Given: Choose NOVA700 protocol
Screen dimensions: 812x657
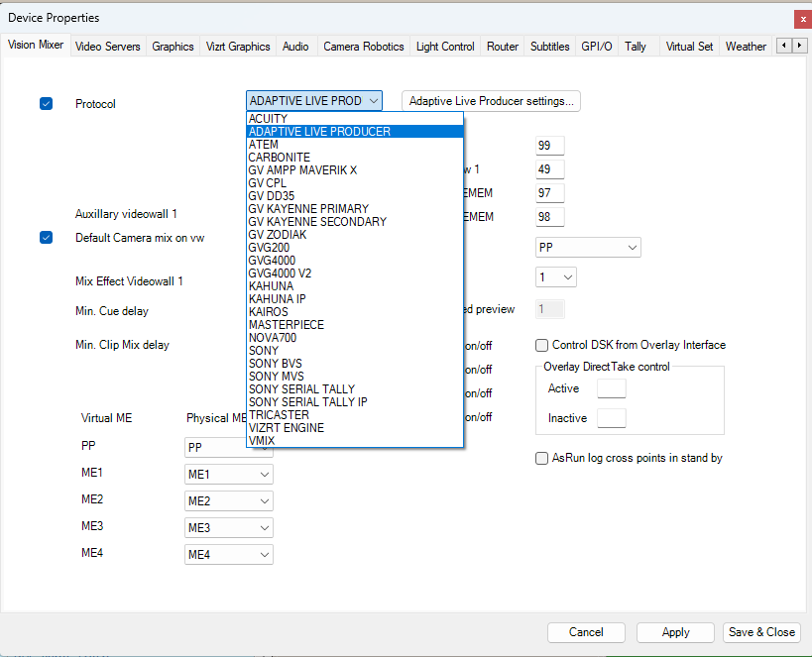Looking at the screenshot, I should tap(355, 338).
